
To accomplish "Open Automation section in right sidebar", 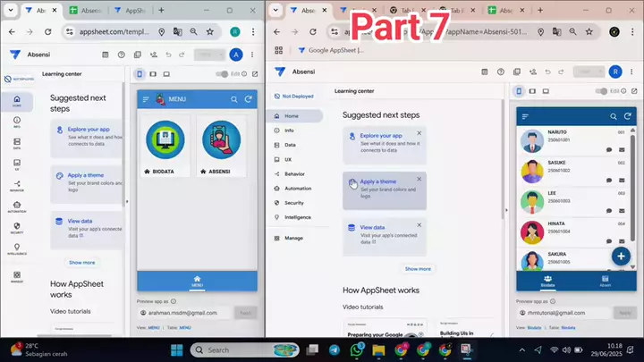I will pos(297,189).
